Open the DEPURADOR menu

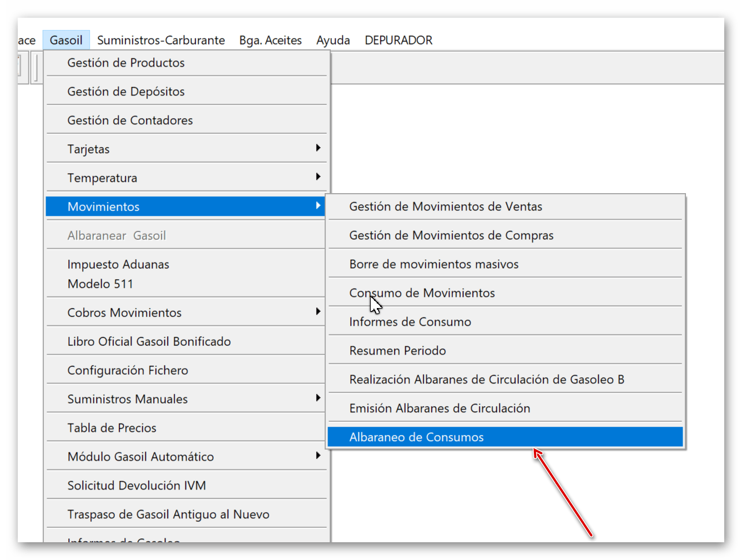click(398, 41)
